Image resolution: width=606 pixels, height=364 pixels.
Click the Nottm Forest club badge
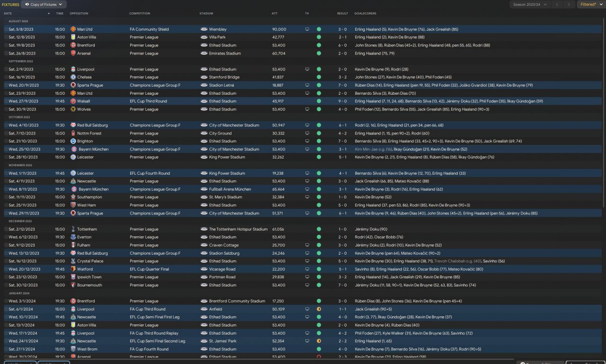(x=73, y=133)
